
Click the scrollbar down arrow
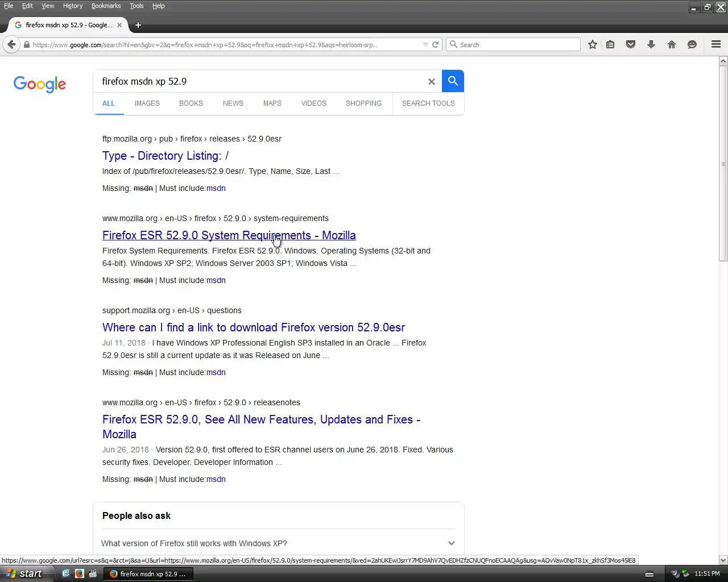pyautogui.click(x=723, y=560)
